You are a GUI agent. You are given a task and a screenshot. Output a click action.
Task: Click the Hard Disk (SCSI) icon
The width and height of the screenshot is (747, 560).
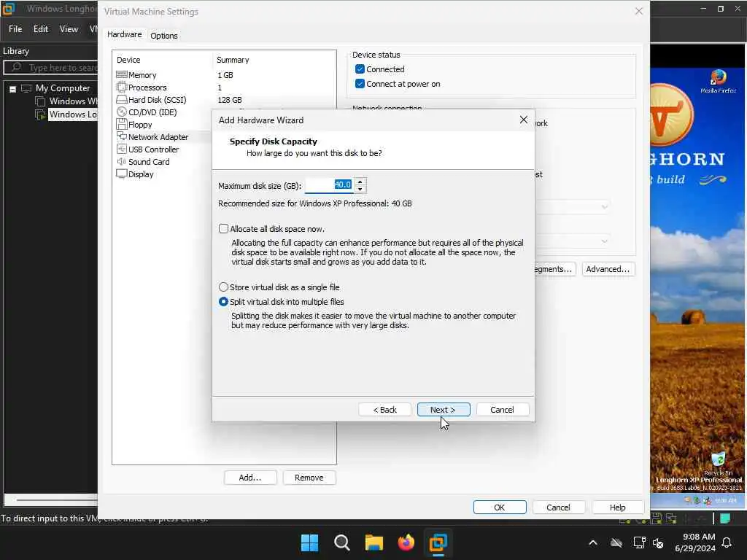122,99
